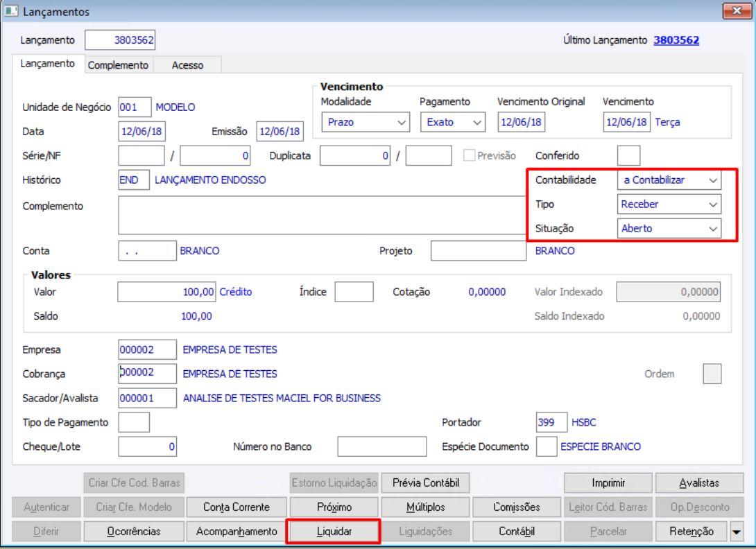The image size is (756, 549).
Task: Click the Conta Corrente button
Action: [237, 507]
